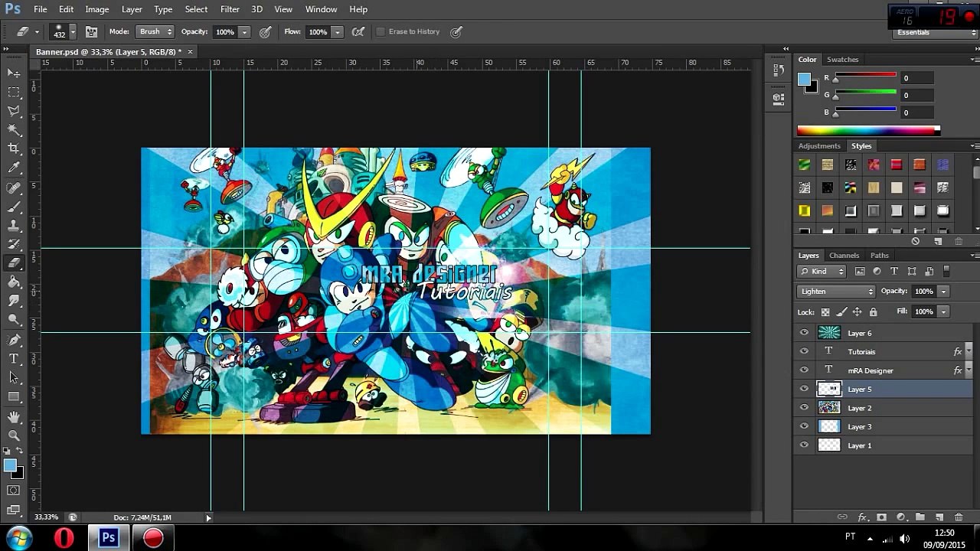980x551 pixels.
Task: Open the Filter menu
Action: point(230,9)
